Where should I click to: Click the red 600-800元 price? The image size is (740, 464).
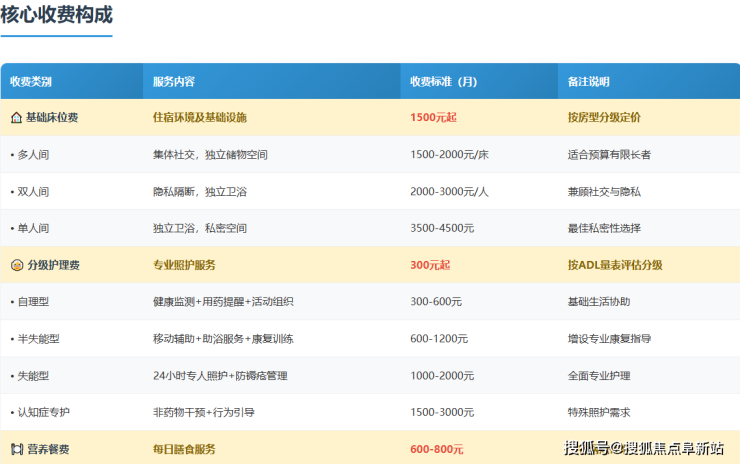[438, 450]
